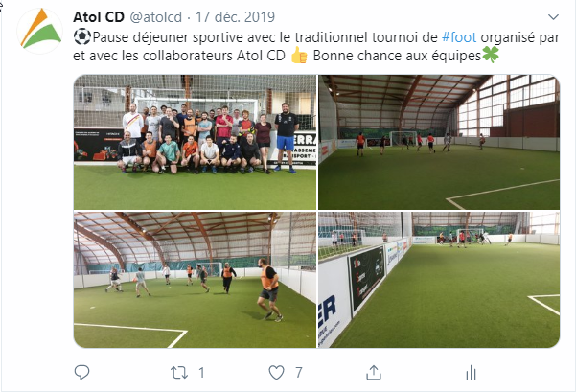Open the tweet via 17 déc. 2019 timestamp
Image resolution: width=576 pixels, height=392 pixels.
(235, 17)
